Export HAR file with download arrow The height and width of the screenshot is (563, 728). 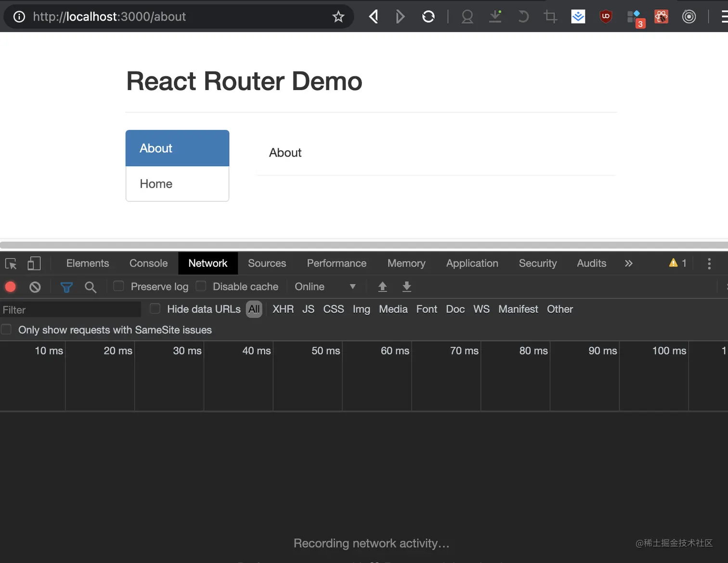pos(406,287)
